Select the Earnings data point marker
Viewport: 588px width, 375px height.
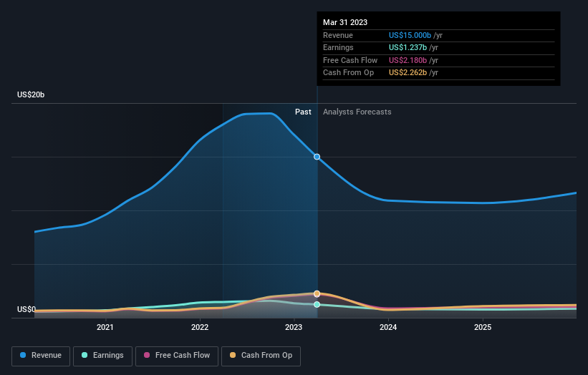317,305
